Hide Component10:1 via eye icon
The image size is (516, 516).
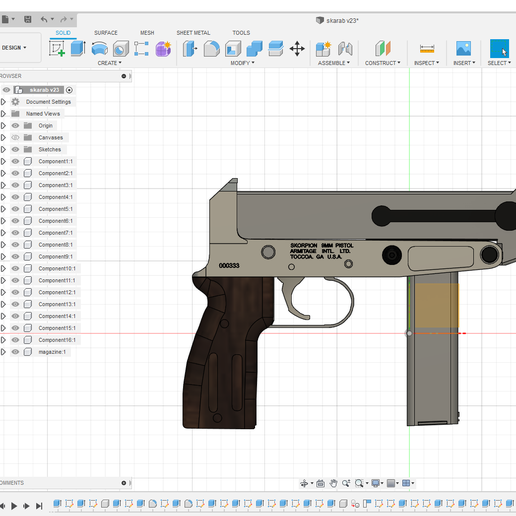15,268
